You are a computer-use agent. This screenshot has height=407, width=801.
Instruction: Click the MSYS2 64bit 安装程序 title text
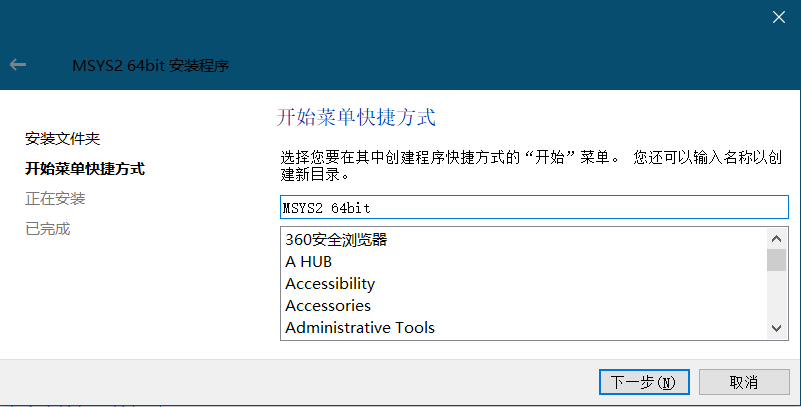tap(151, 65)
